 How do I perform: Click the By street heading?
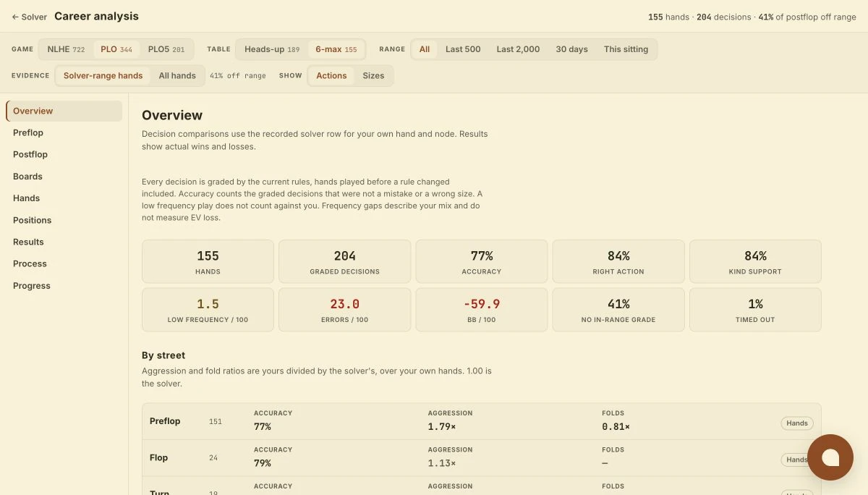163,355
